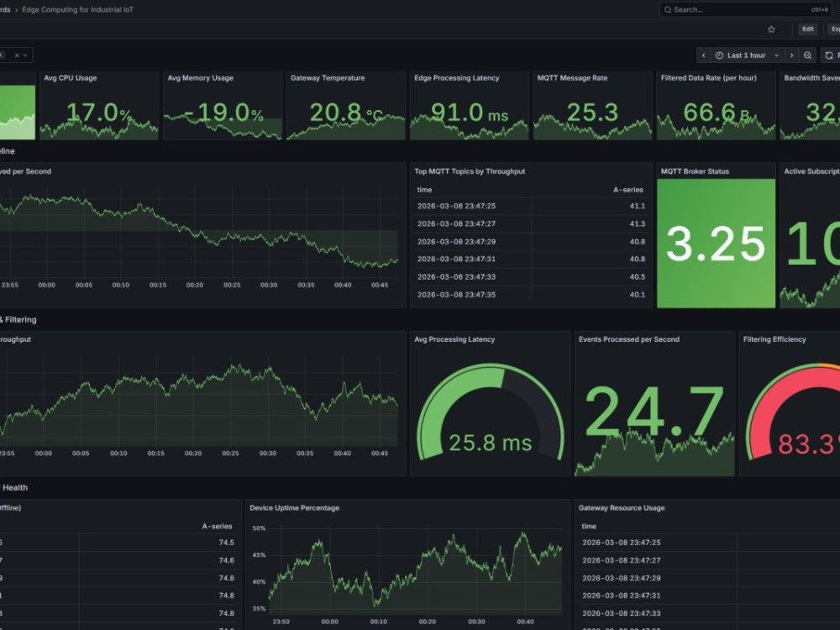Screen dimensions: 840x630
Task: Open Filtered Data Rate (per hour) panel title
Action: pos(709,77)
